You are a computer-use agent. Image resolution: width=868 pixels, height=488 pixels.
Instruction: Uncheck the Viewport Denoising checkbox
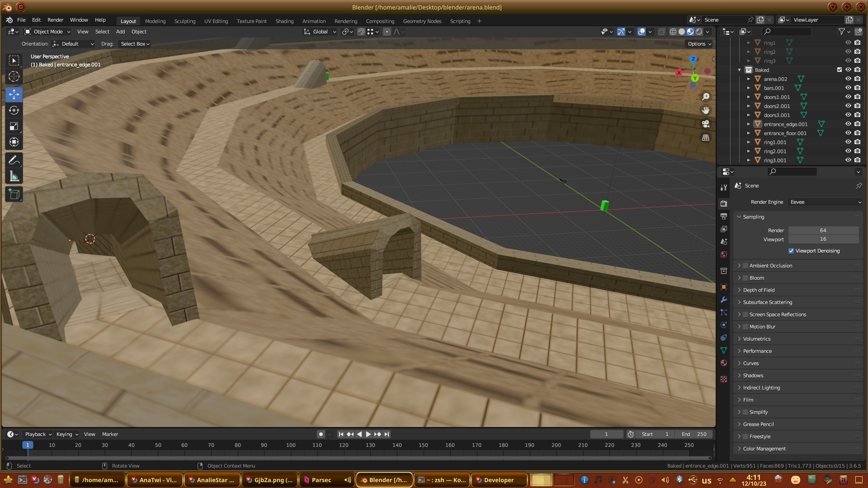[791, 251]
